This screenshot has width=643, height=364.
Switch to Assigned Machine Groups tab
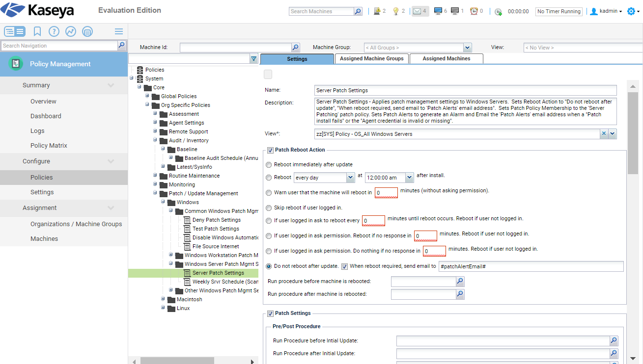pyautogui.click(x=371, y=59)
